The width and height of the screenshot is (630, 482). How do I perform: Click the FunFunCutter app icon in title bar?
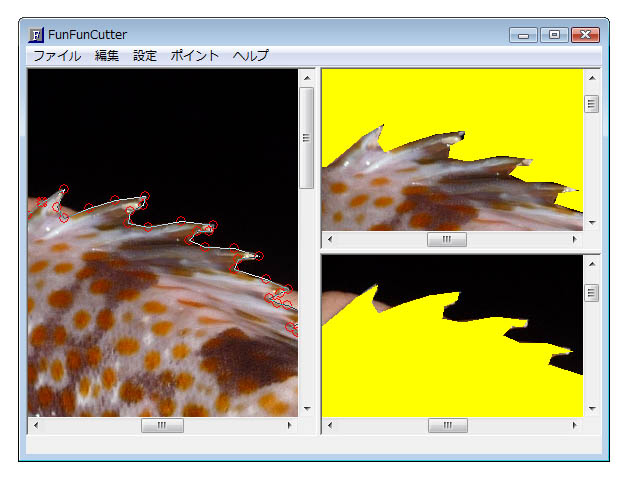[x=36, y=35]
